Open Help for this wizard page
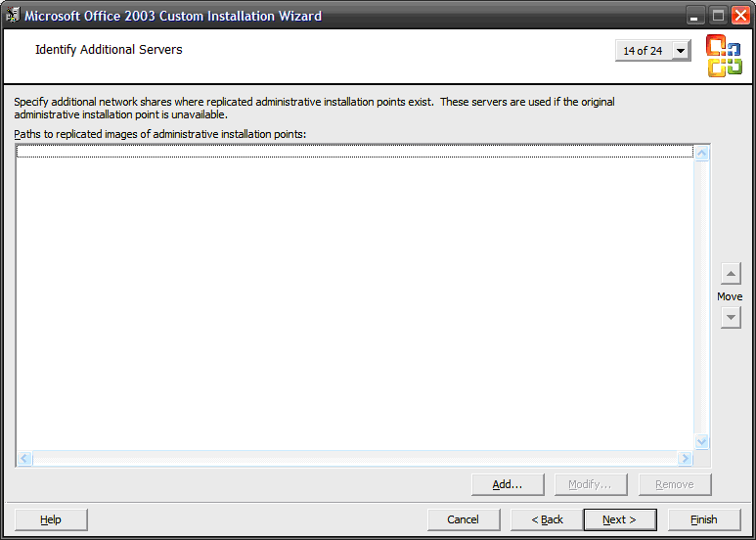This screenshot has height=540, width=756. (x=51, y=519)
